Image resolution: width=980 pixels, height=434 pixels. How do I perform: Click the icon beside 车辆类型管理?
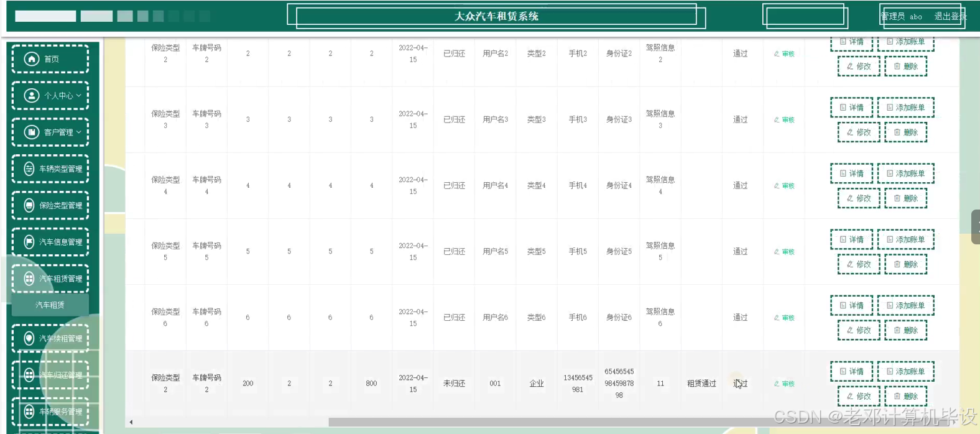point(29,169)
